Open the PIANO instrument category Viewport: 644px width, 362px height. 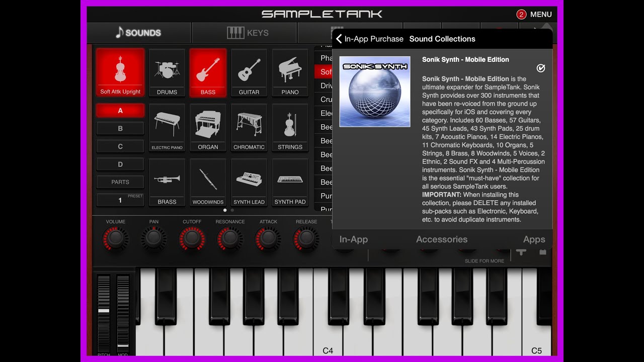[290, 73]
